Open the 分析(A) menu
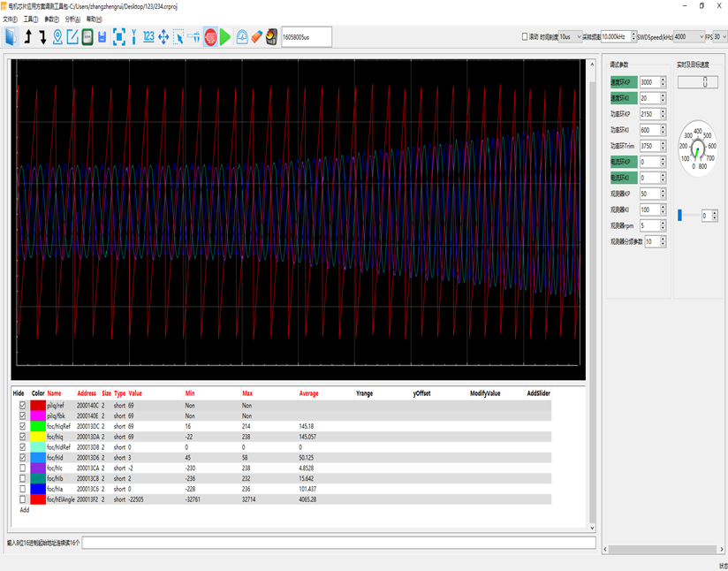This screenshot has width=728, height=571. (x=72, y=19)
